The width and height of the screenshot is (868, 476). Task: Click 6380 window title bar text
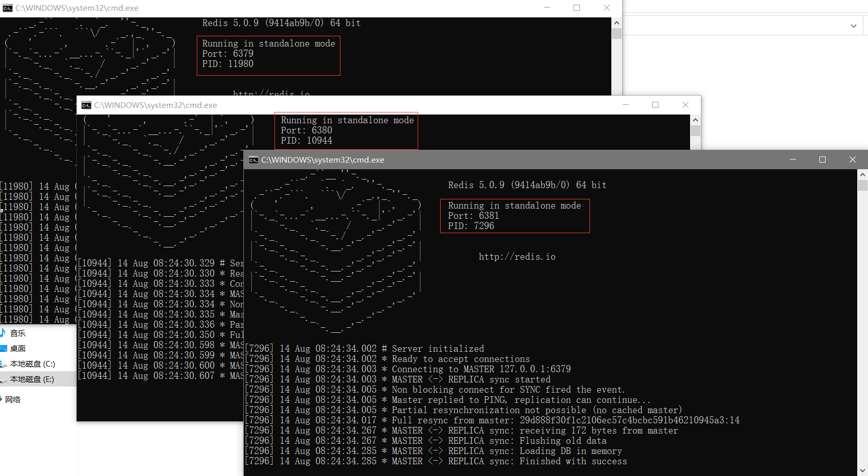156,105
